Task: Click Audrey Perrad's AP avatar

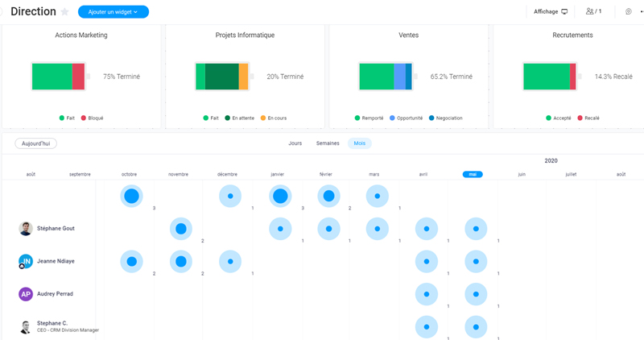Action: [26, 294]
